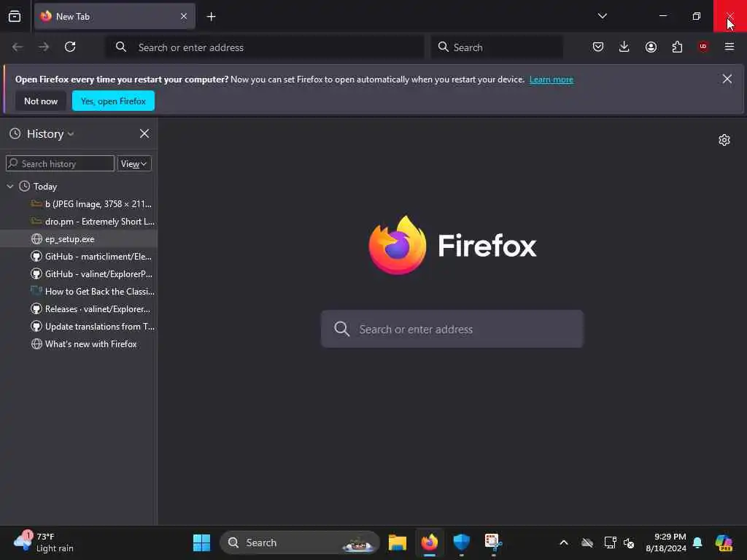Open Windows Security shield taskbar icon
747x560 pixels.
462,542
